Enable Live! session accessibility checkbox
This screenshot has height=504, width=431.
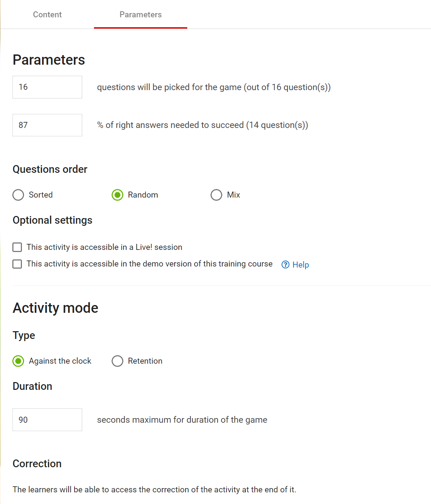tap(17, 247)
